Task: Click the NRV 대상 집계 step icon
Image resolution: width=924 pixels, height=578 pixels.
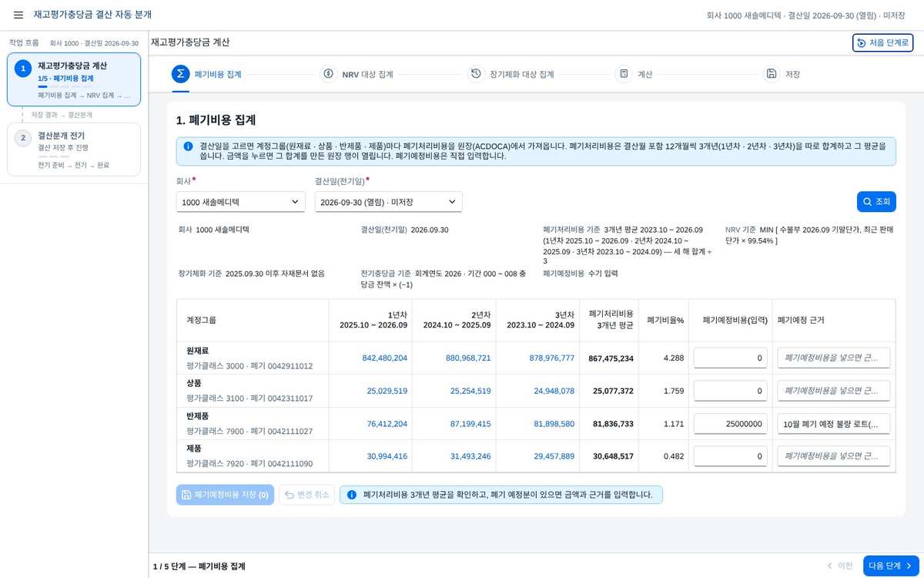Action: point(328,74)
